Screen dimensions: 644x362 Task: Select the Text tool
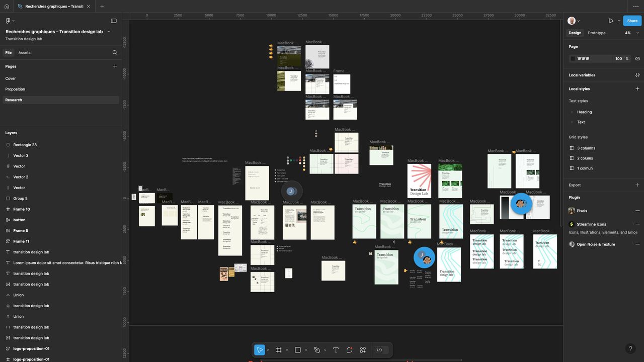(336, 350)
